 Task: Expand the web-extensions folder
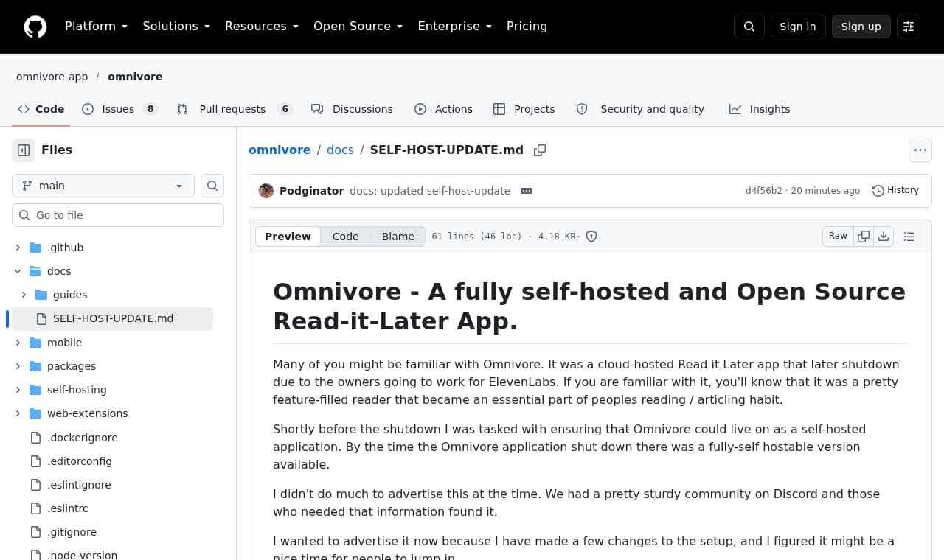coord(18,413)
